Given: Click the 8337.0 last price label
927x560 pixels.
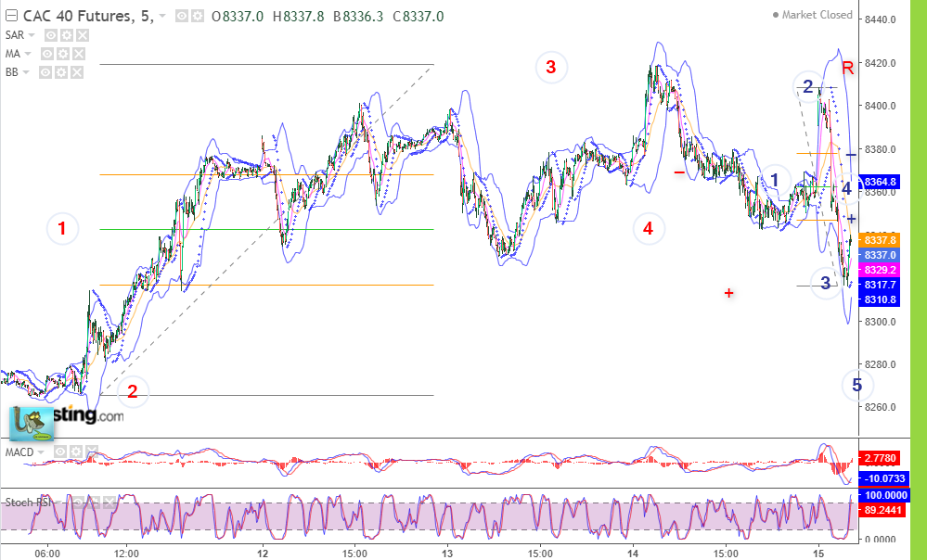Looking at the screenshot, I should pos(880,255).
